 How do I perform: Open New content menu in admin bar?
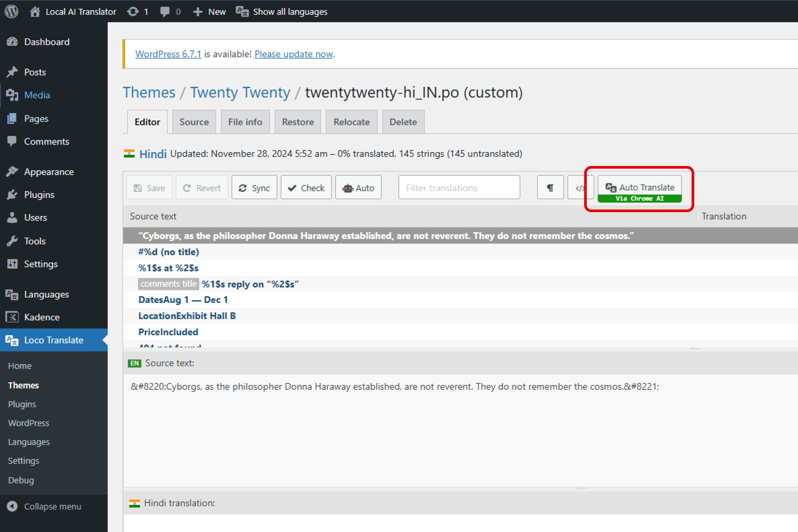tap(209, 11)
